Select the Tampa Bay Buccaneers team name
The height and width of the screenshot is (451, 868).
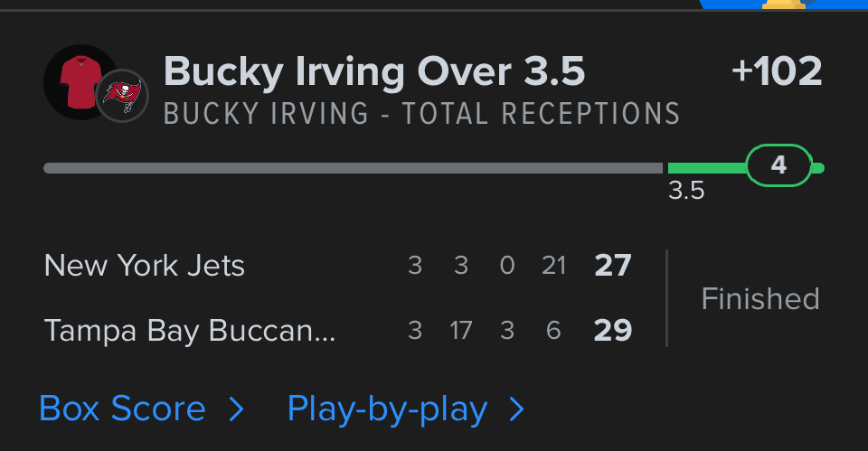pos(190,331)
